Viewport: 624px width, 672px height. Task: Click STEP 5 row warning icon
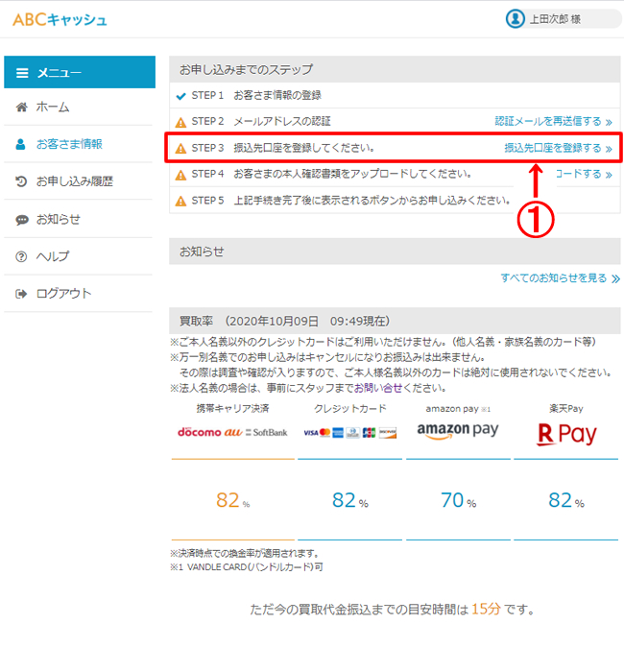pos(180,202)
